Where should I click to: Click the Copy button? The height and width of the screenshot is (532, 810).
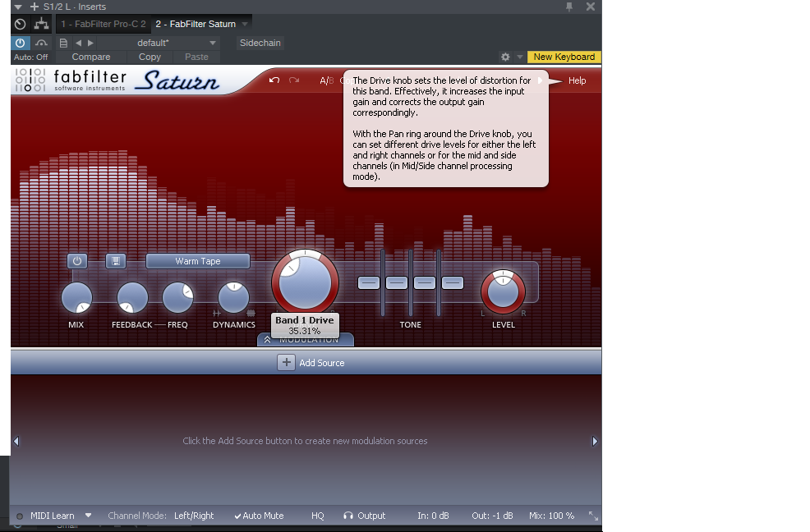(150, 57)
